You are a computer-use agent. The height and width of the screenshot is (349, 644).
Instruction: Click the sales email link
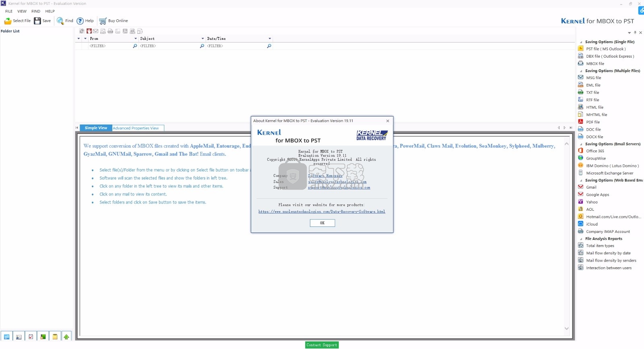click(337, 182)
